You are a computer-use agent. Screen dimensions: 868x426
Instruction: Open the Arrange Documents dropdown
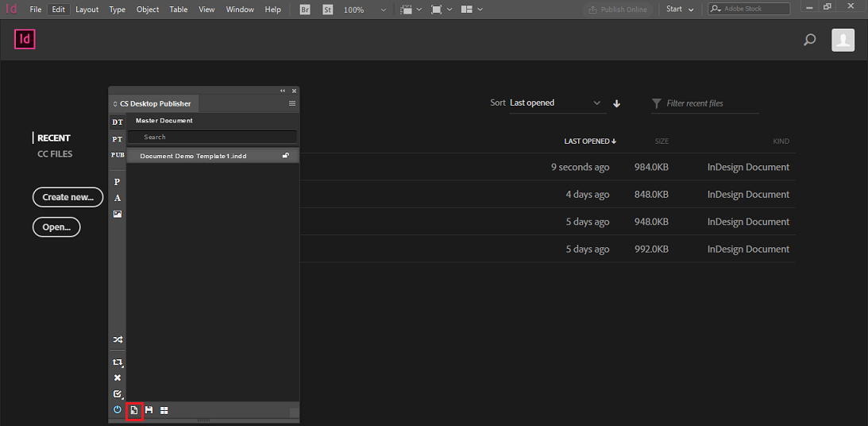point(472,10)
